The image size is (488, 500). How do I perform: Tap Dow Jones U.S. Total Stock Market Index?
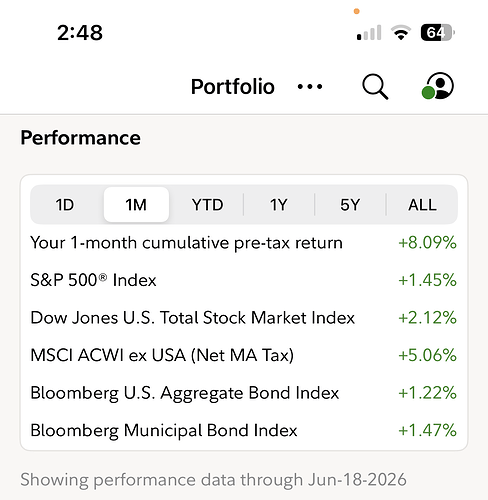coord(192,318)
